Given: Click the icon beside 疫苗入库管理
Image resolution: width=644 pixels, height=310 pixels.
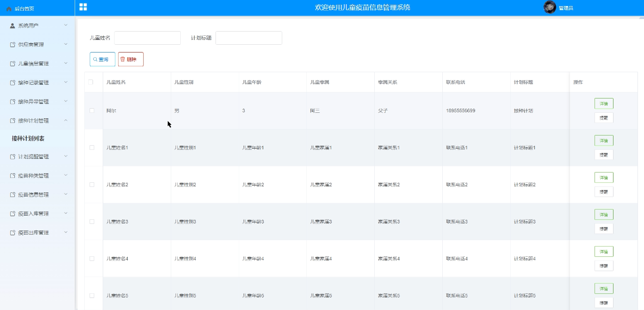Looking at the screenshot, I should click(x=13, y=214).
